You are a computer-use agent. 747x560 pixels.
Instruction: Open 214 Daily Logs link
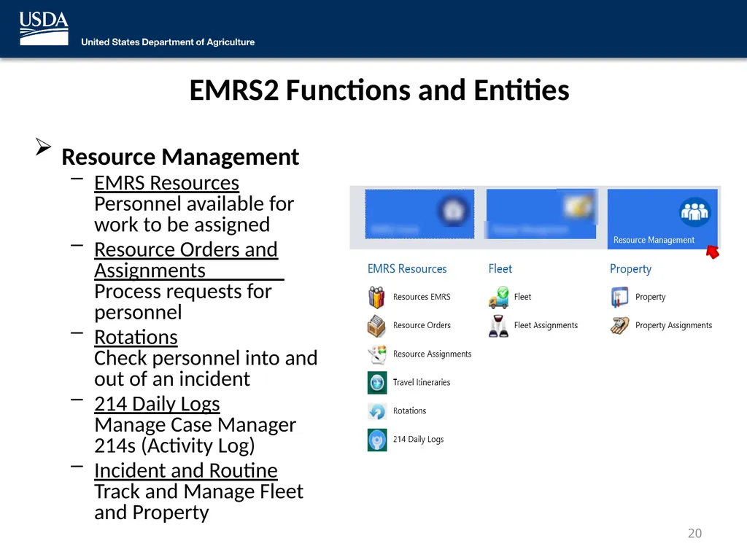pyautogui.click(x=418, y=439)
